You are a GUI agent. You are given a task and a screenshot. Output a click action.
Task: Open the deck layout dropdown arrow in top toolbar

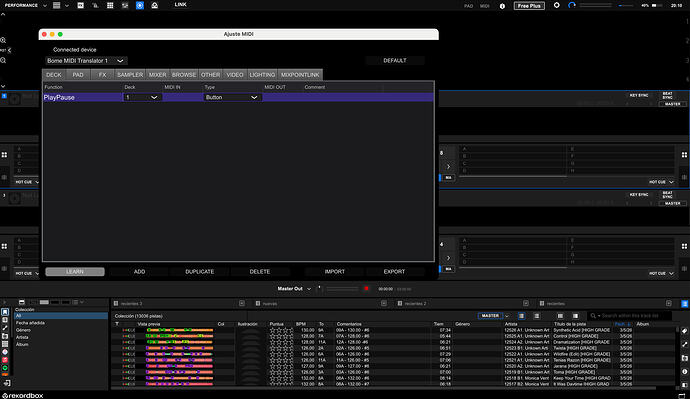(67, 5)
